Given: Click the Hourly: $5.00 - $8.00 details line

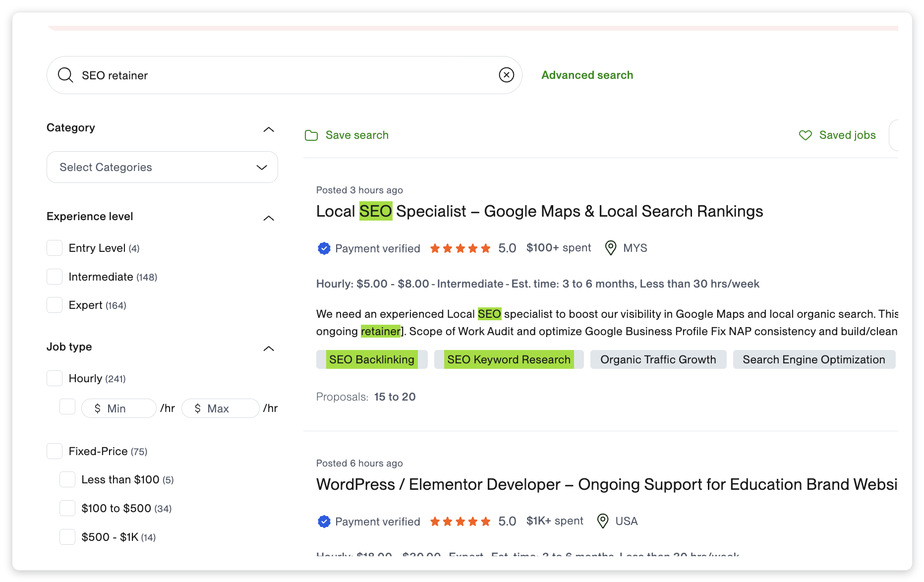Looking at the screenshot, I should coord(538,284).
